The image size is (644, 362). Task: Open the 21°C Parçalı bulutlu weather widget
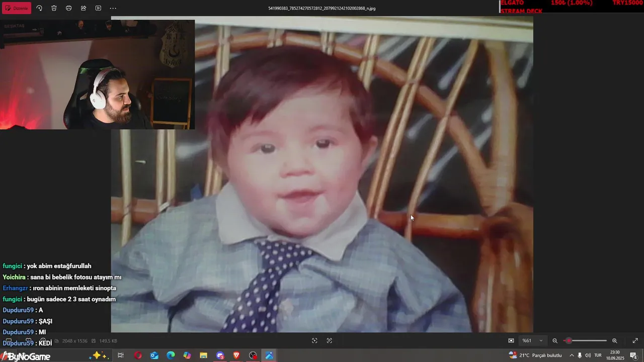point(535,355)
